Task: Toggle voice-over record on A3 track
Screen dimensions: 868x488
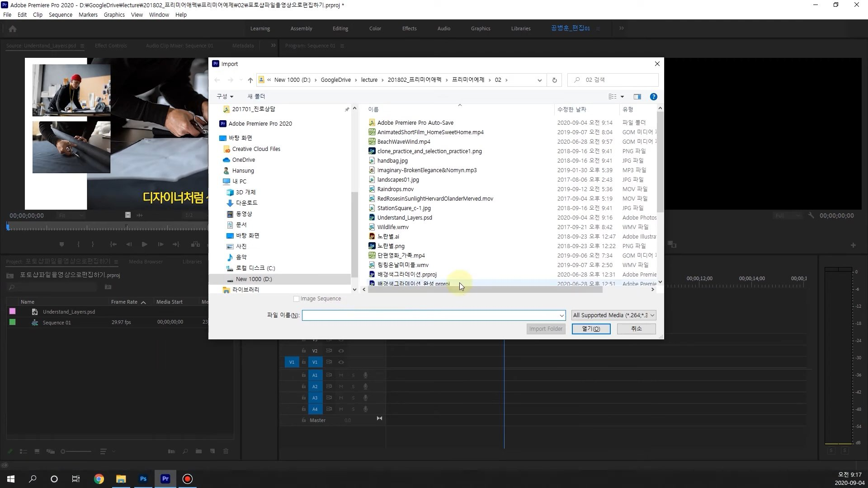Action: tap(365, 398)
